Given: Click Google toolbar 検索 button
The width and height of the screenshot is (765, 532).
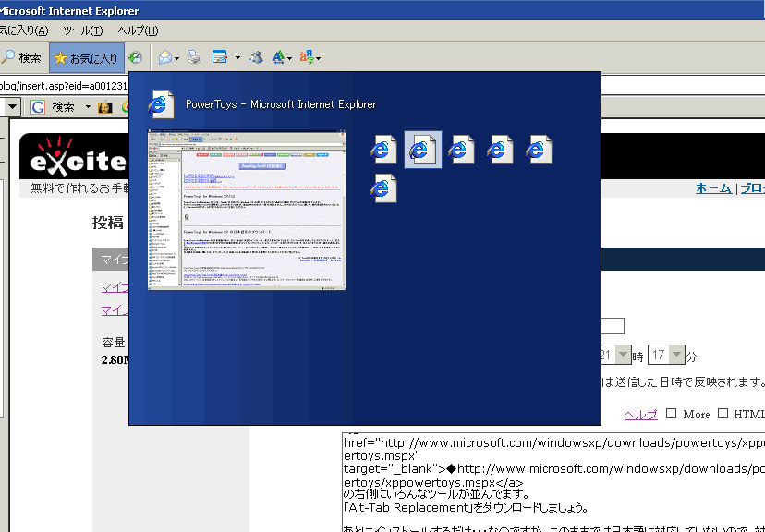Looking at the screenshot, I should point(63,107).
